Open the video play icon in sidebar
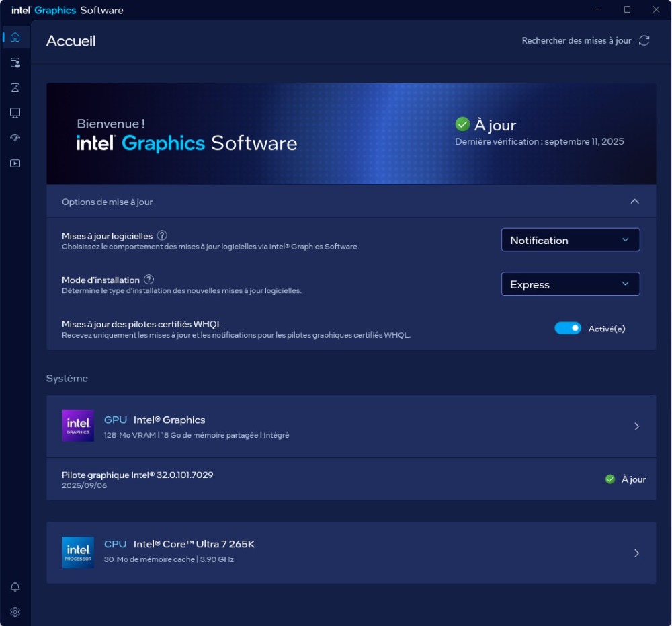672x626 pixels. click(15, 163)
